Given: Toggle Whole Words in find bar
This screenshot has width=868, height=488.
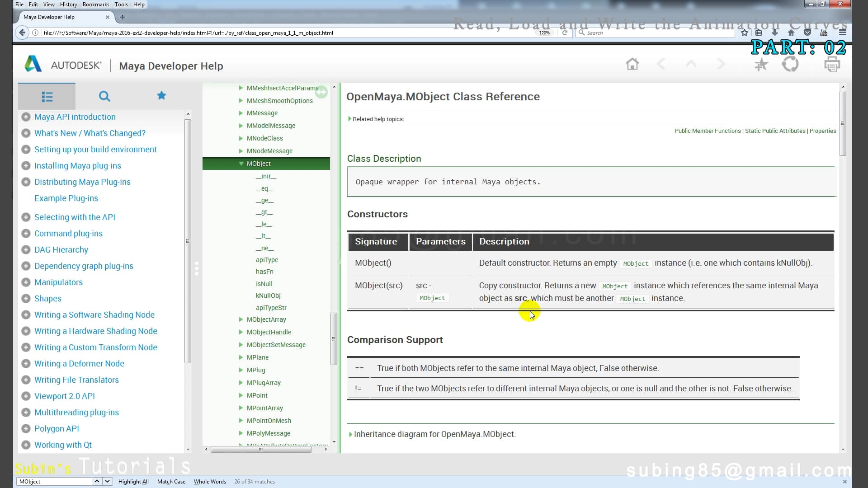Looking at the screenshot, I should [x=210, y=482].
